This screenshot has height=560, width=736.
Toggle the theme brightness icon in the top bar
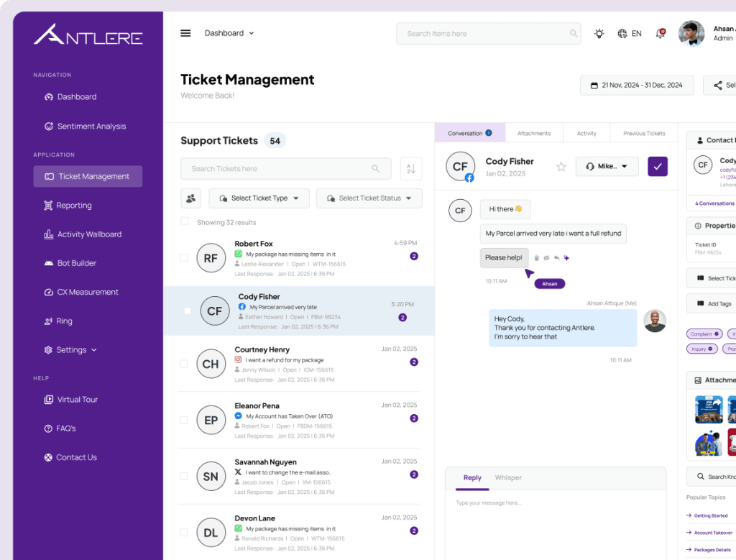pos(599,32)
